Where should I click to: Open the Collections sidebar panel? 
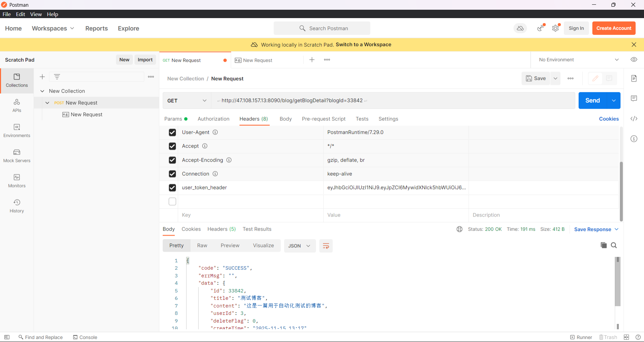[x=17, y=80]
